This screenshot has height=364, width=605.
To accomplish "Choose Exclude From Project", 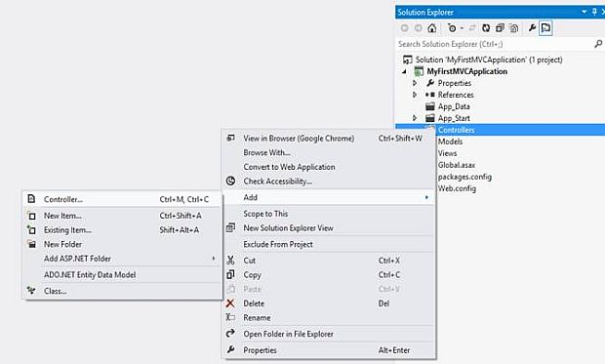I will point(278,244).
